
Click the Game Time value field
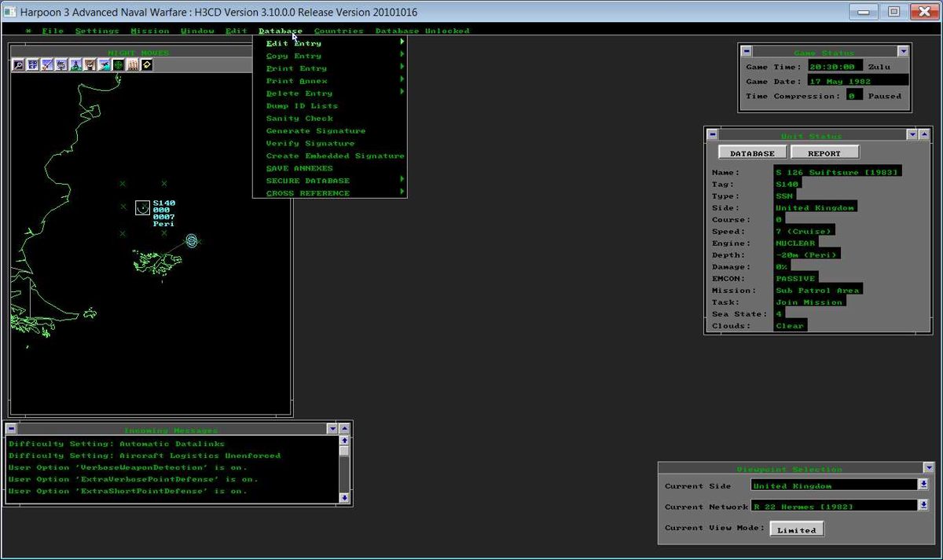point(835,67)
